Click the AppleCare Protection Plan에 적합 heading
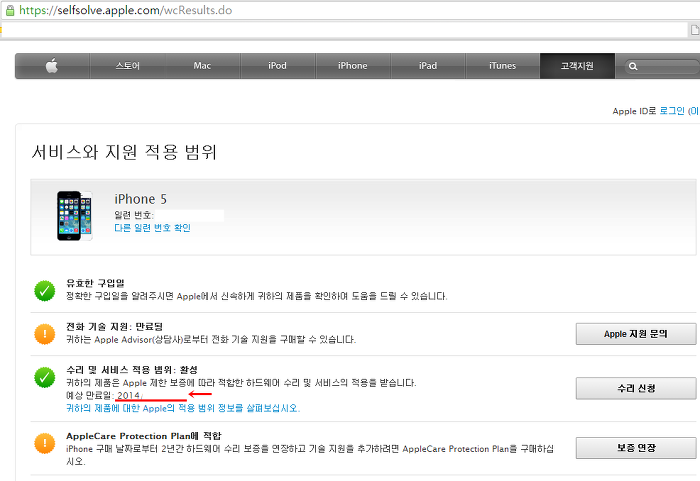 pos(144,436)
